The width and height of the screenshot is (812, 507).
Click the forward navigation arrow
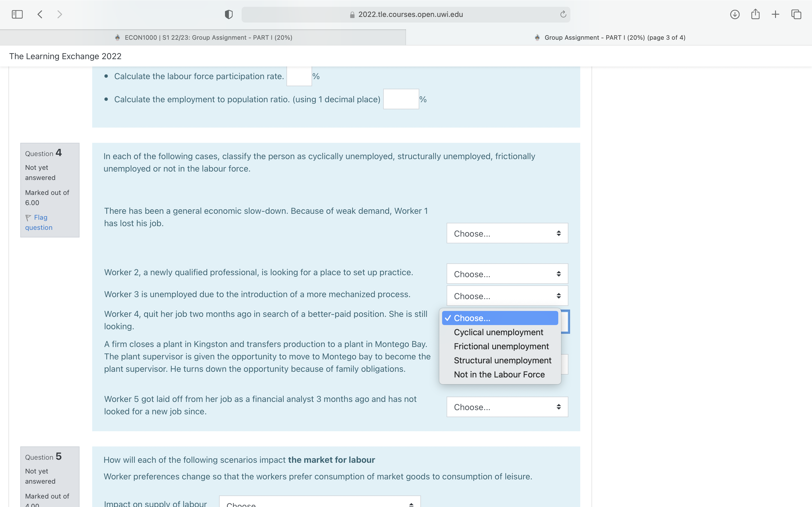point(59,14)
